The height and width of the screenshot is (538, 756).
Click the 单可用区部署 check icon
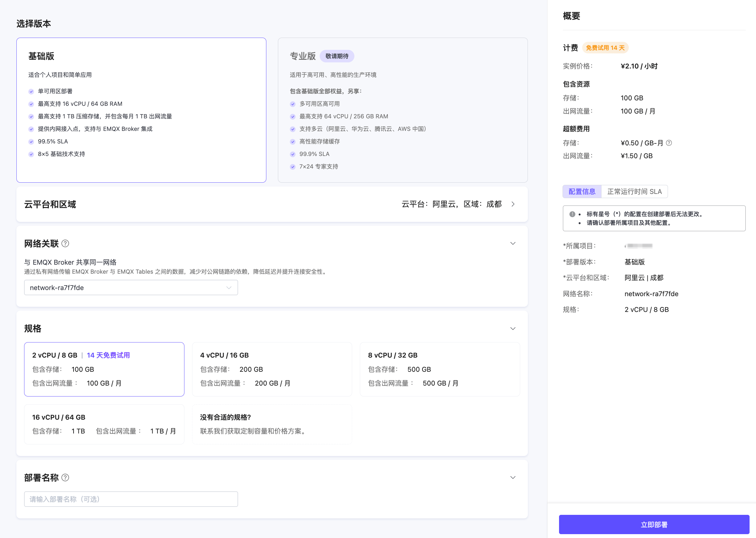31,91
